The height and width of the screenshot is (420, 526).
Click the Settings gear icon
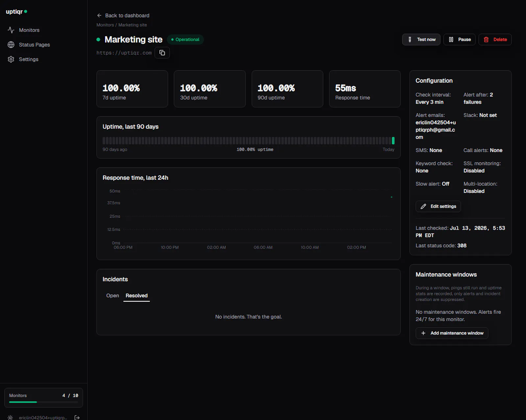[11, 59]
